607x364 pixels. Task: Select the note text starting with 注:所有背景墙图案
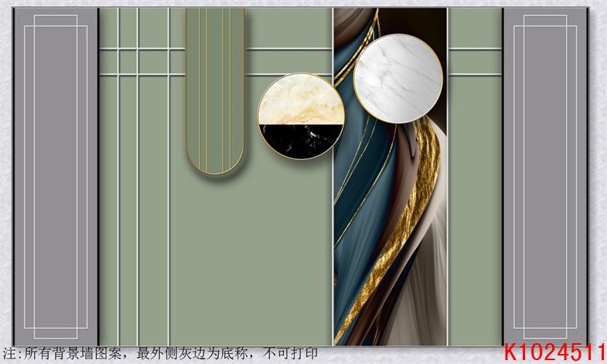[x=160, y=353]
